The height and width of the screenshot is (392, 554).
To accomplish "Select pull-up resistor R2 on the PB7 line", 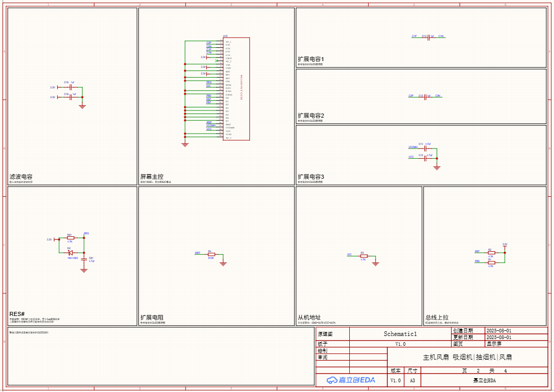I will pyautogui.click(x=491, y=253).
